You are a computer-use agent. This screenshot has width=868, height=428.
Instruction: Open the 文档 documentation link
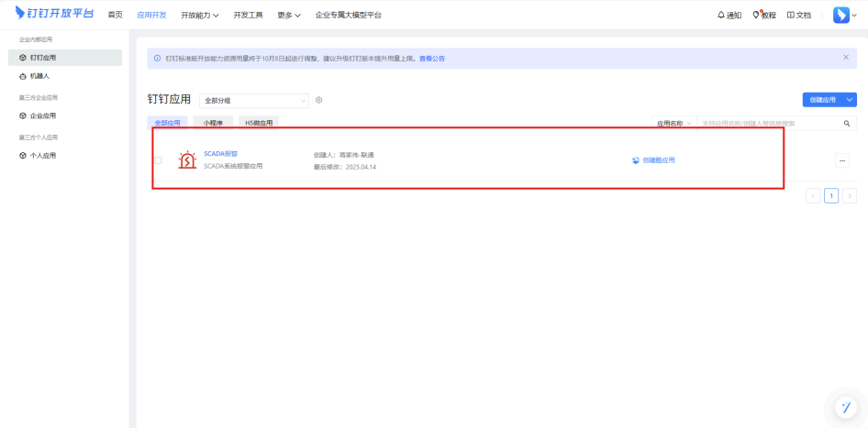click(x=799, y=16)
